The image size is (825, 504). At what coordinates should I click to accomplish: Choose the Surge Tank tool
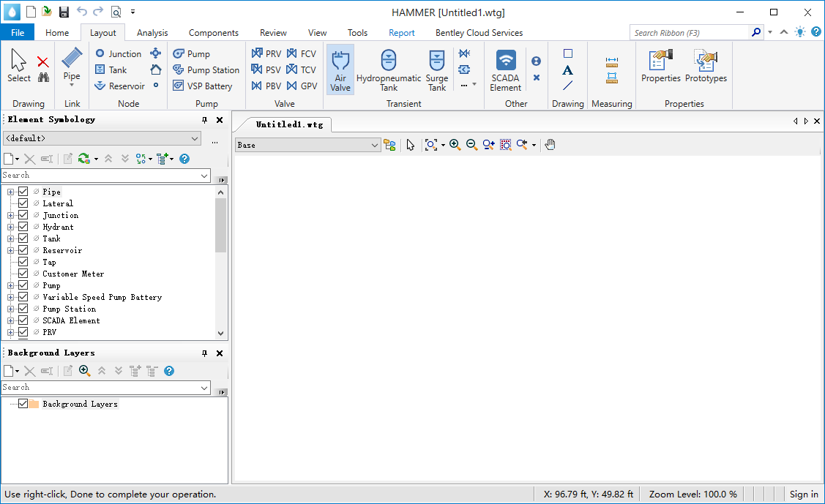pyautogui.click(x=437, y=70)
